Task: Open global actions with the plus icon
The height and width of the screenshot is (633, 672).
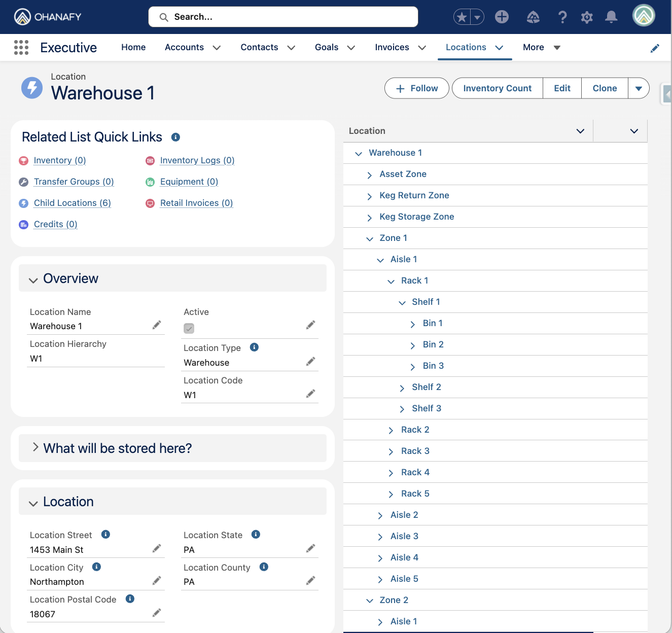Action: pos(502,17)
